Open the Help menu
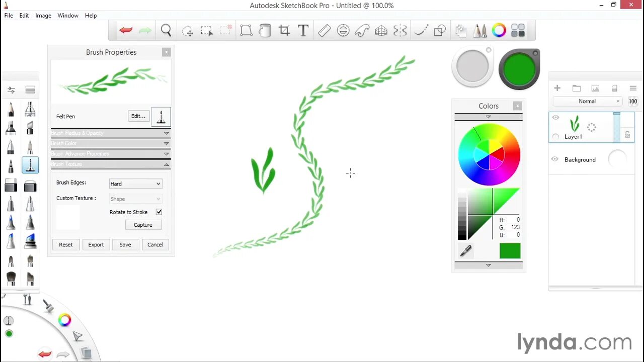Screen dimensions: 644x362 coord(91,16)
